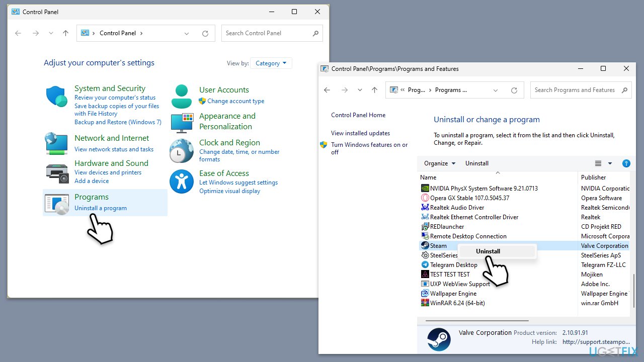The height and width of the screenshot is (362, 644).
Task: Select the Steam row in program list
Action: tap(524, 246)
